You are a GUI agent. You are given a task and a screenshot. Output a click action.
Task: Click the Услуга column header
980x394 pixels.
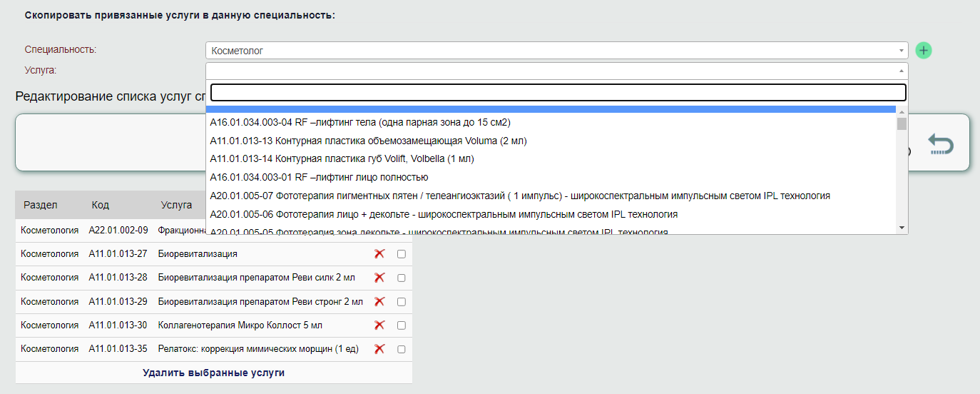176,205
